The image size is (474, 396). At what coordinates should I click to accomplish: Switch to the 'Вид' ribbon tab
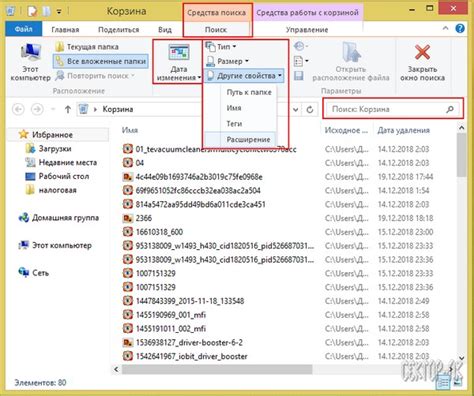(x=165, y=30)
